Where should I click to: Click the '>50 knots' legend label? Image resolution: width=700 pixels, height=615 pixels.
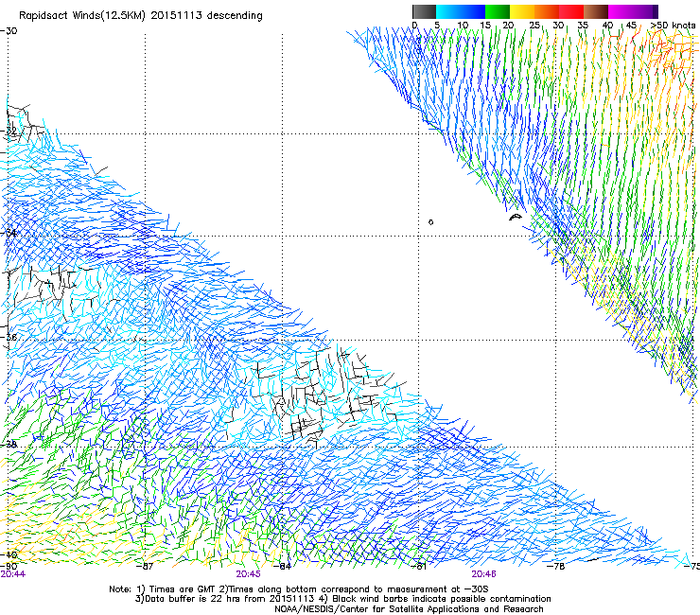tap(673, 26)
